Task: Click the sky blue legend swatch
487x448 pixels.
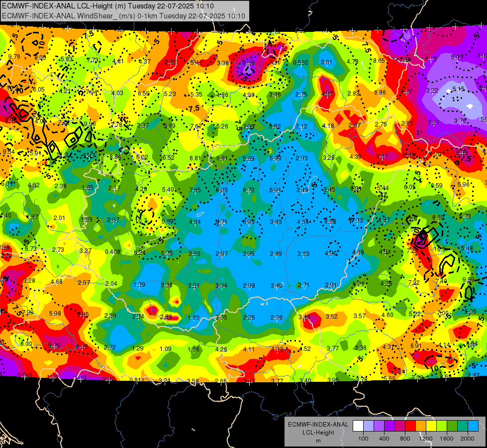Action: [x=473, y=426]
